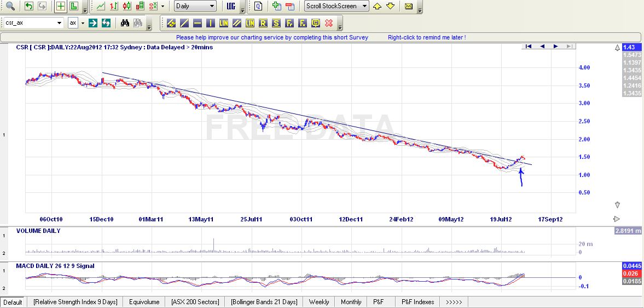
Task: Click the binoculars search icon
Action: (125, 23)
